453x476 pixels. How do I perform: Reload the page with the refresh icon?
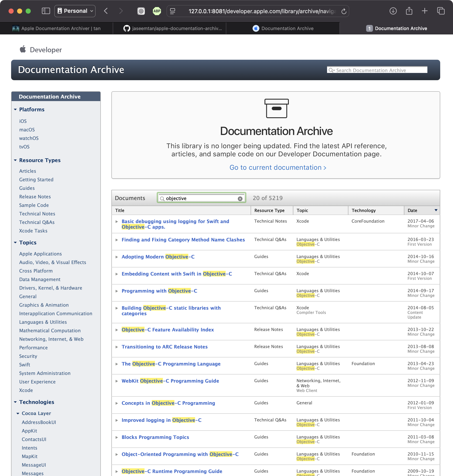(344, 11)
